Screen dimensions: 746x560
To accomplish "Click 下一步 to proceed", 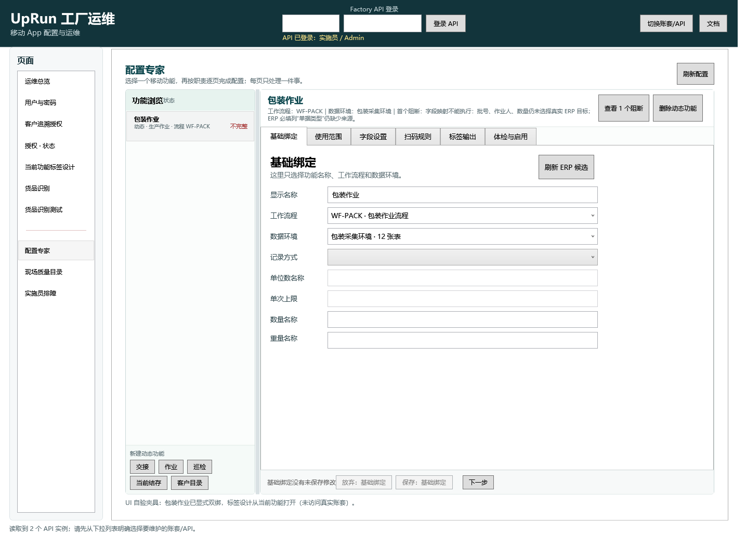I will (478, 483).
